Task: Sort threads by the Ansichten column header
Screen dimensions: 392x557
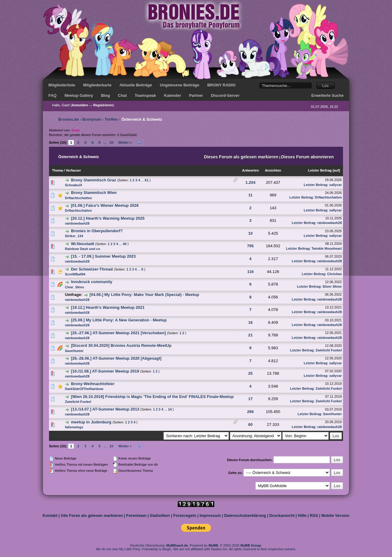Action: click(273, 170)
